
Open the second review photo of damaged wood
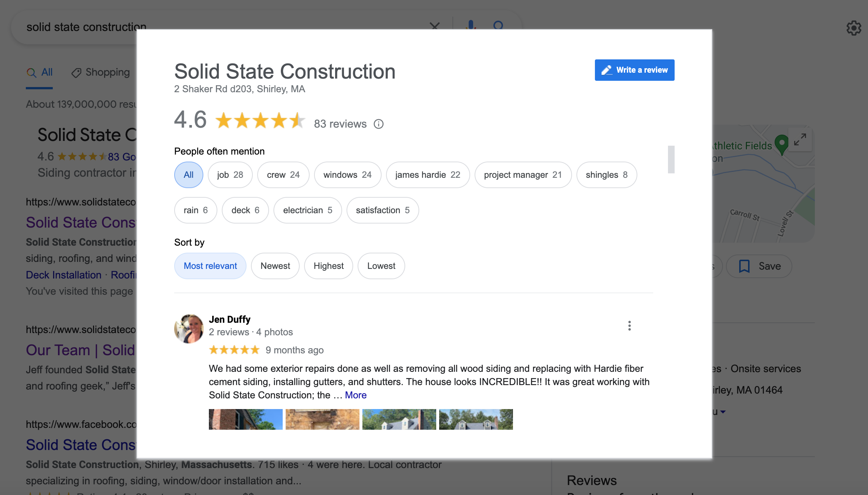click(323, 419)
